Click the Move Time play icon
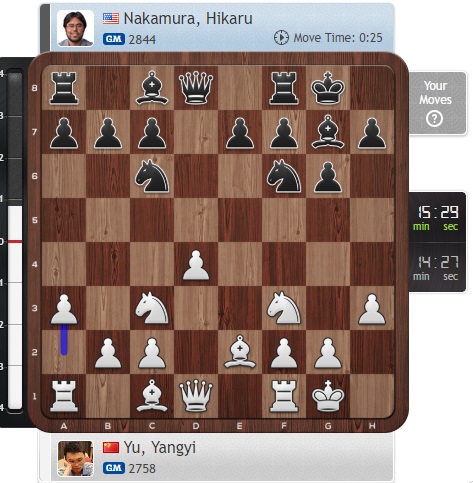 (x=281, y=37)
